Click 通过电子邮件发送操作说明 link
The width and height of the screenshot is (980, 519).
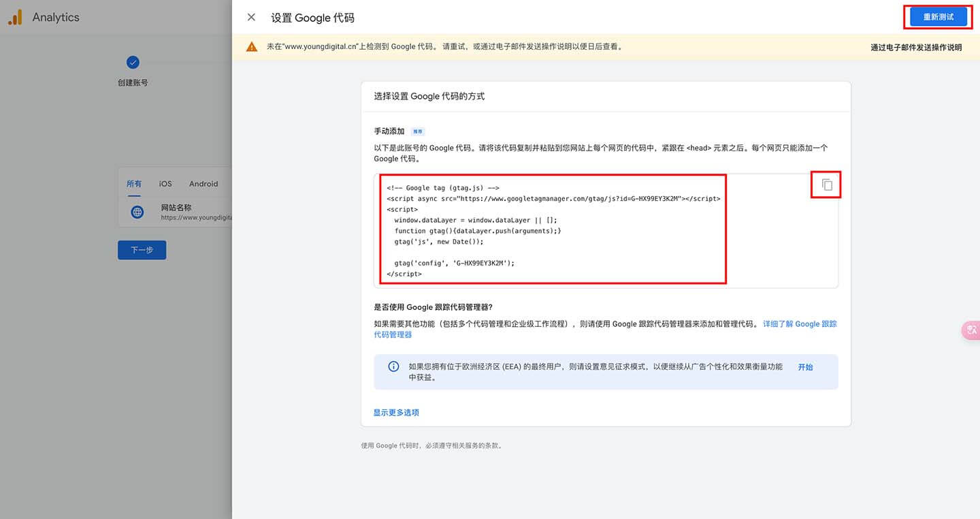point(916,47)
